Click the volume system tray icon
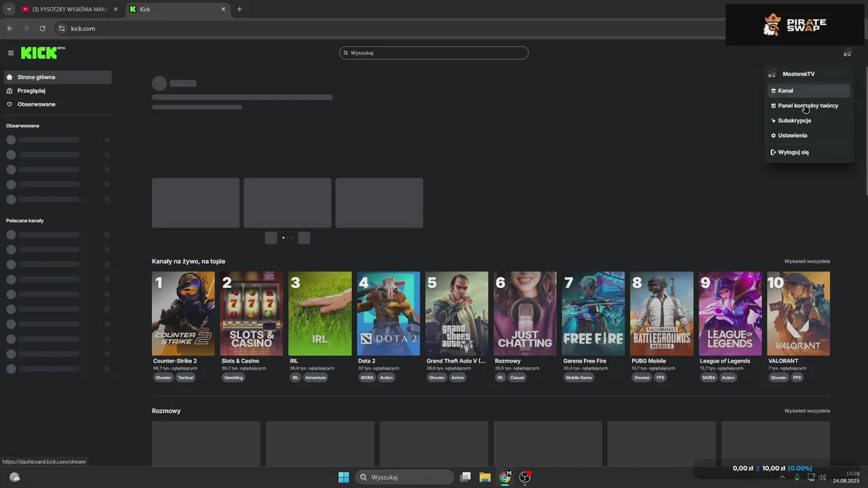The image size is (868, 488). point(823,477)
